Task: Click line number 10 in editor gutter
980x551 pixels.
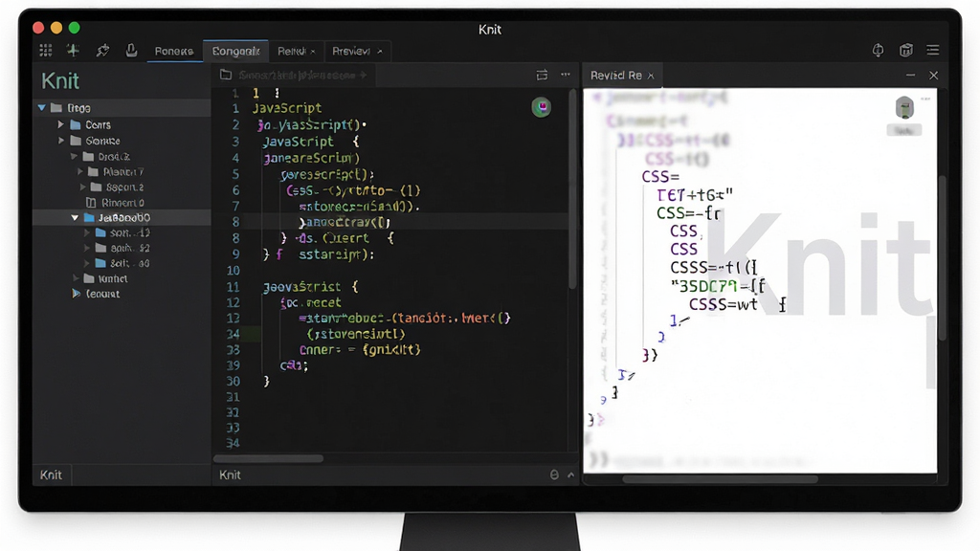Action: 234,271
